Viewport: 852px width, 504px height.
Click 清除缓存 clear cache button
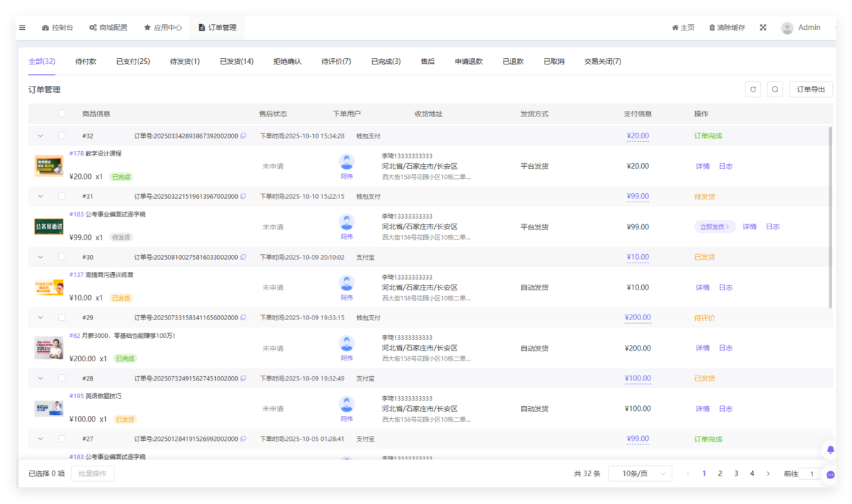coord(727,28)
